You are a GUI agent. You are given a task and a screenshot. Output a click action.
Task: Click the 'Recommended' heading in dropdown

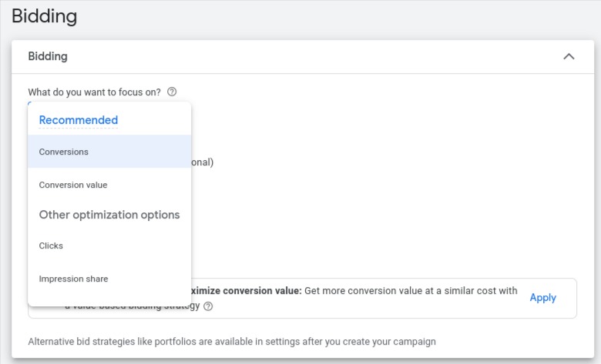coord(79,120)
